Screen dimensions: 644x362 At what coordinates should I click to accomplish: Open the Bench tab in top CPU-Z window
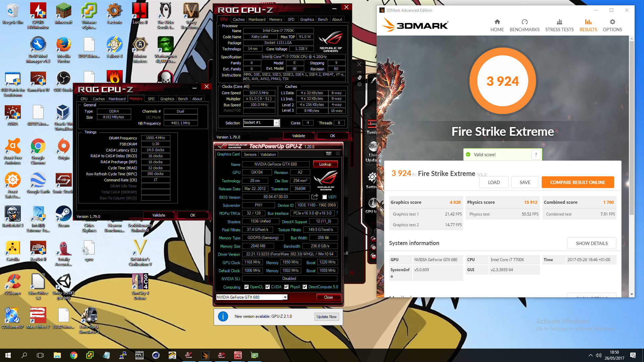323,19
